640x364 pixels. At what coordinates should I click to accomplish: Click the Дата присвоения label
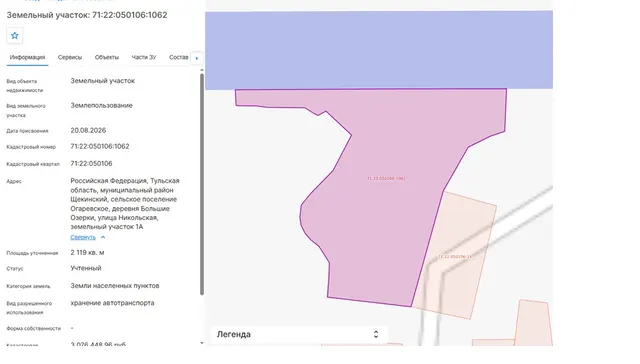tap(27, 131)
